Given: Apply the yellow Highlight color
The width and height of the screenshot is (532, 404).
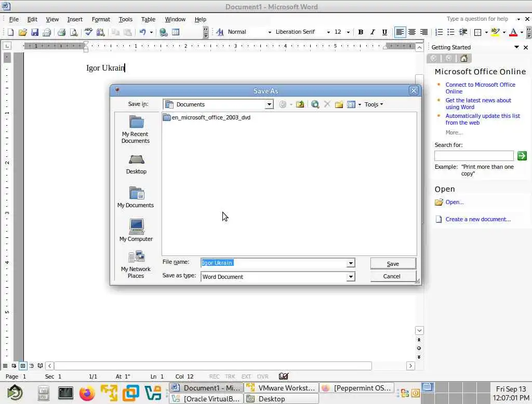Looking at the screenshot, I should point(495,32).
